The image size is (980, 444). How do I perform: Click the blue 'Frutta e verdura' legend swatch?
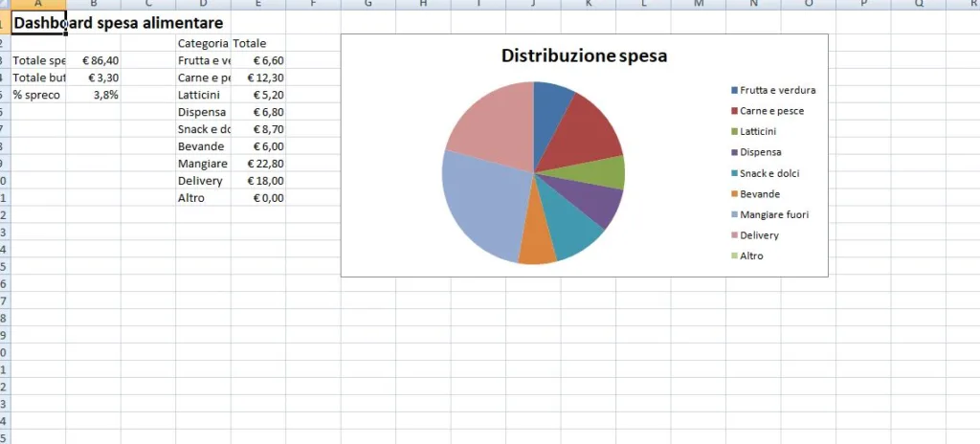734,91
